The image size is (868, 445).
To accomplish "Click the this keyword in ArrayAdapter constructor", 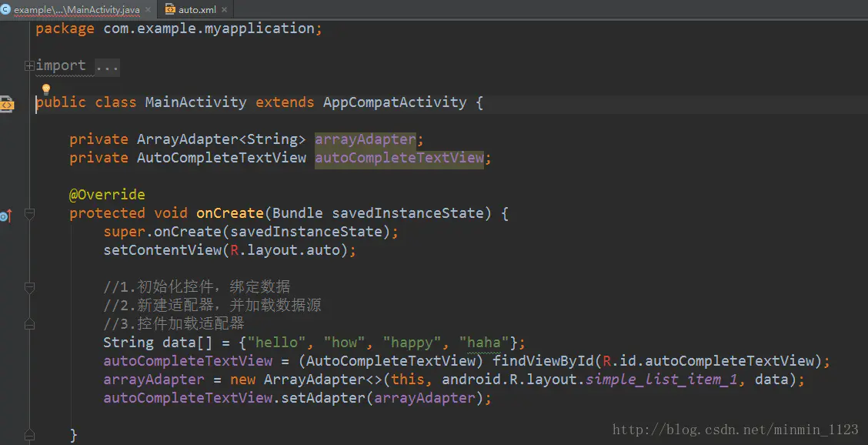I will pos(407,380).
